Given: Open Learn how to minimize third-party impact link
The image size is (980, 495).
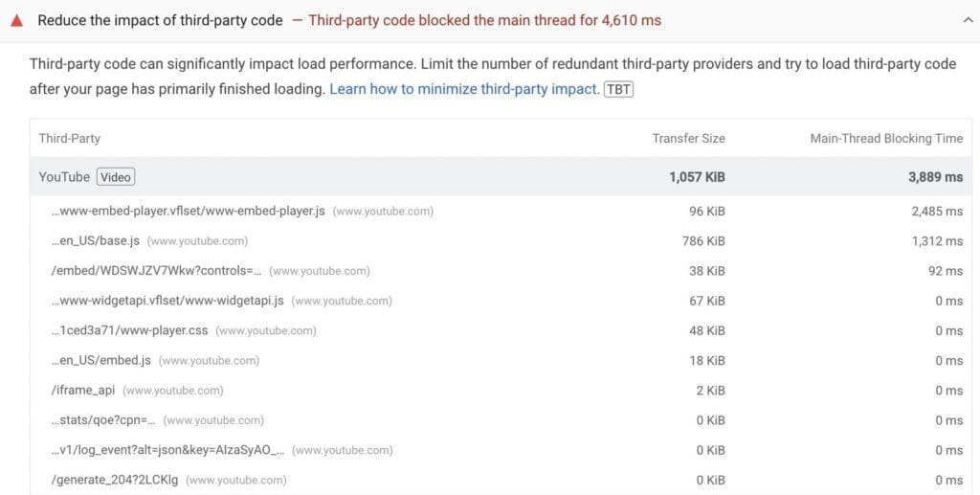Looking at the screenshot, I should click(x=464, y=89).
